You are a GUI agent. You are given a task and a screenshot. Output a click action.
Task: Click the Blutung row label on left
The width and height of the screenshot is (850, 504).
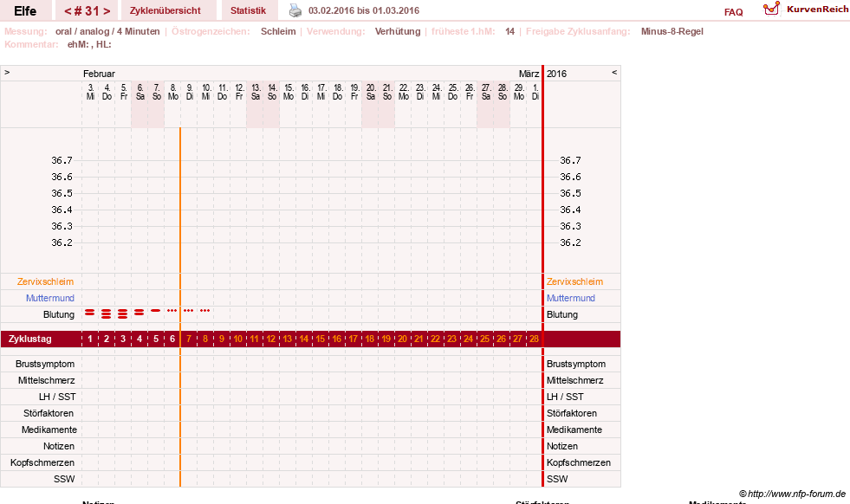(x=59, y=314)
